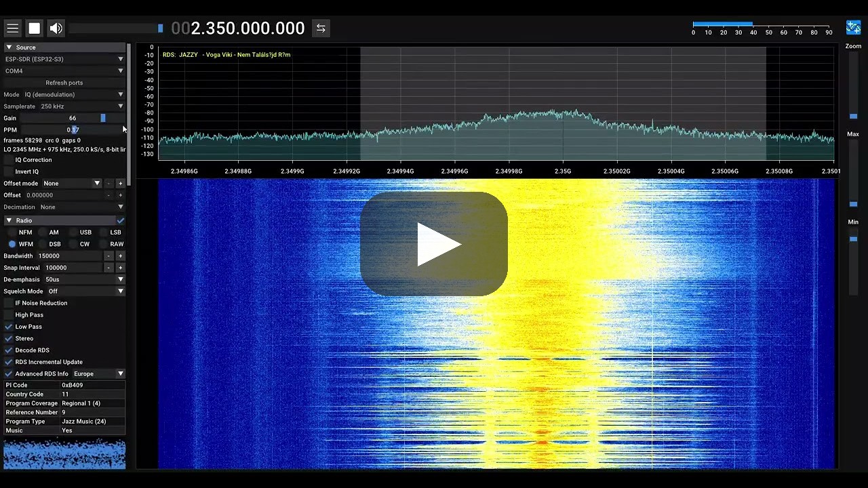This screenshot has height=488, width=868.
Task: Adjust the Gain slider
Action: (x=73, y=118)
